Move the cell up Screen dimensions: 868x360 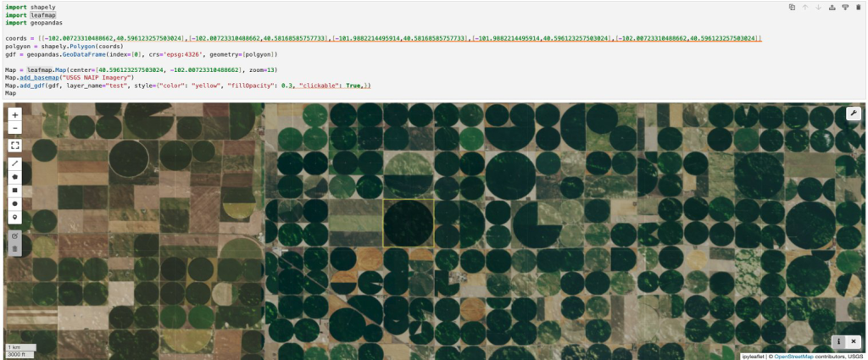805,7
